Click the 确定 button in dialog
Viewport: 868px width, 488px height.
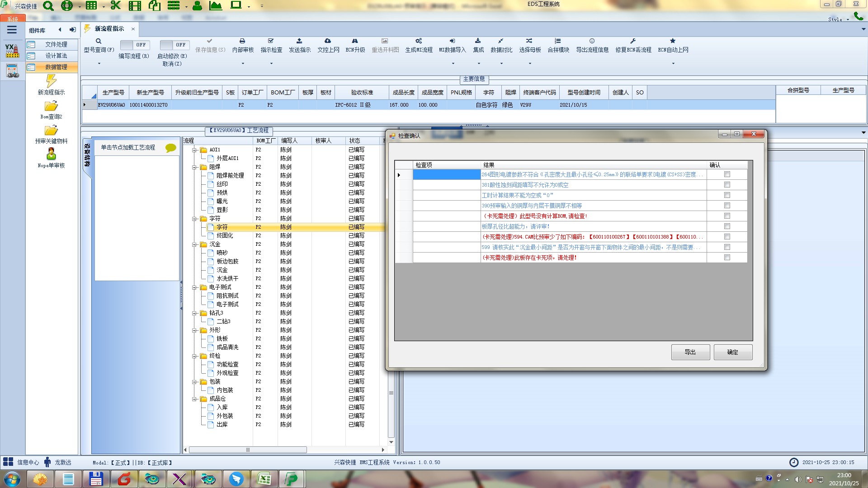pos(732,352)
